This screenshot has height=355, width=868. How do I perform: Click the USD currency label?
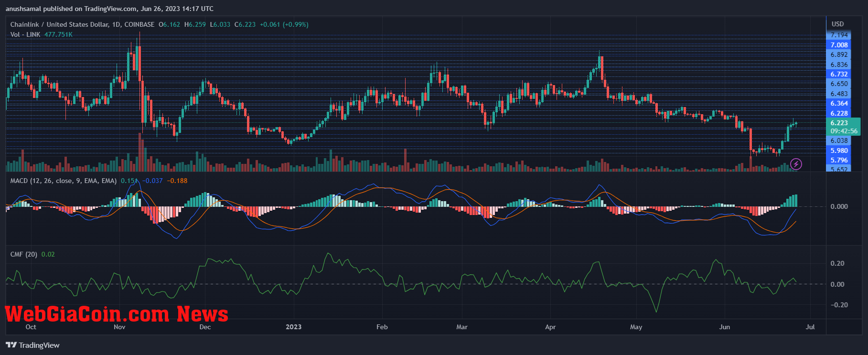[x=837, y=24]
